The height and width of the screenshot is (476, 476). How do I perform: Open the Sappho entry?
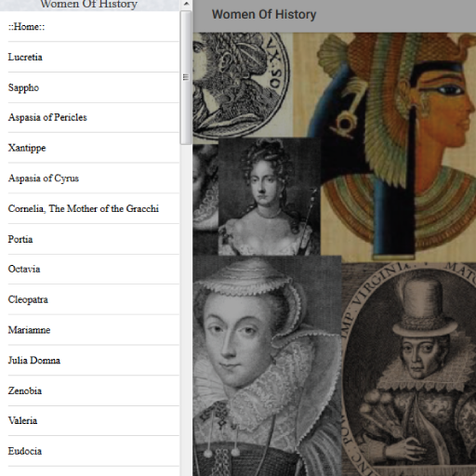click(x=94, y=87)
